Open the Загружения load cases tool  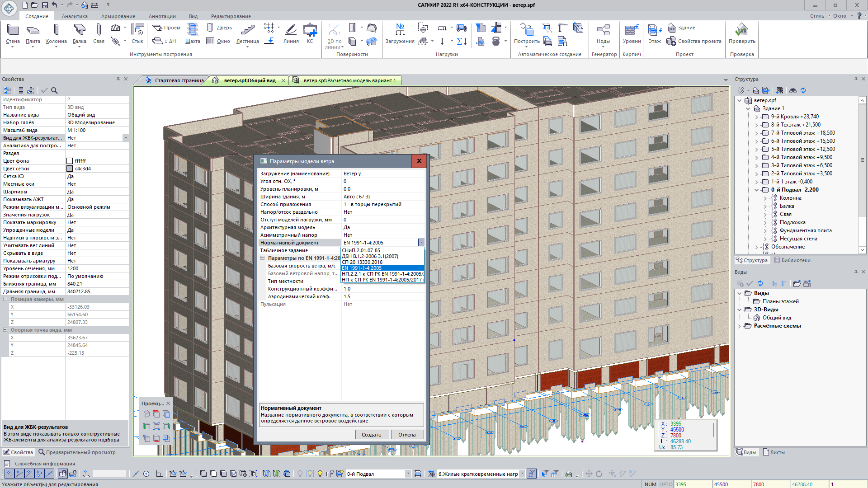click(400, 31)
